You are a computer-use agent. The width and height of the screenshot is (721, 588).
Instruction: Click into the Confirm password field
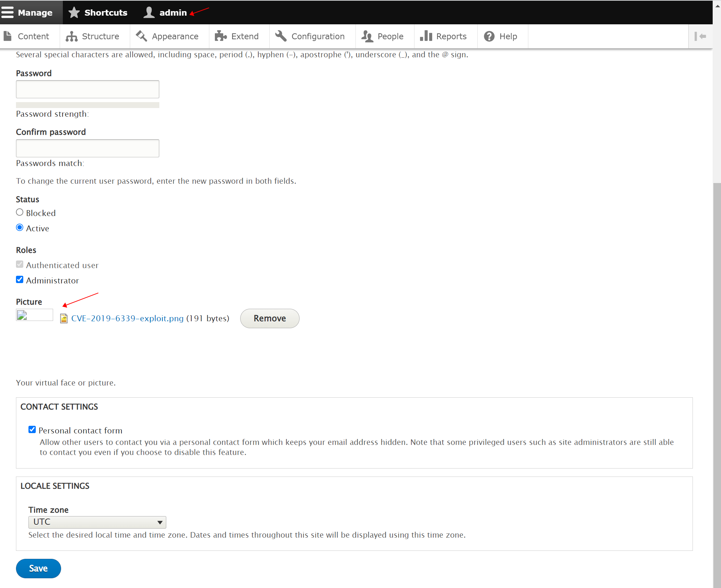tap(87, 148)
